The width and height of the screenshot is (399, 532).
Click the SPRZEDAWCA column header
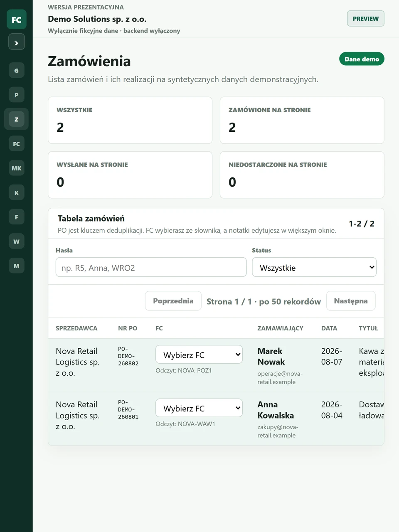(x=76, y=328)
